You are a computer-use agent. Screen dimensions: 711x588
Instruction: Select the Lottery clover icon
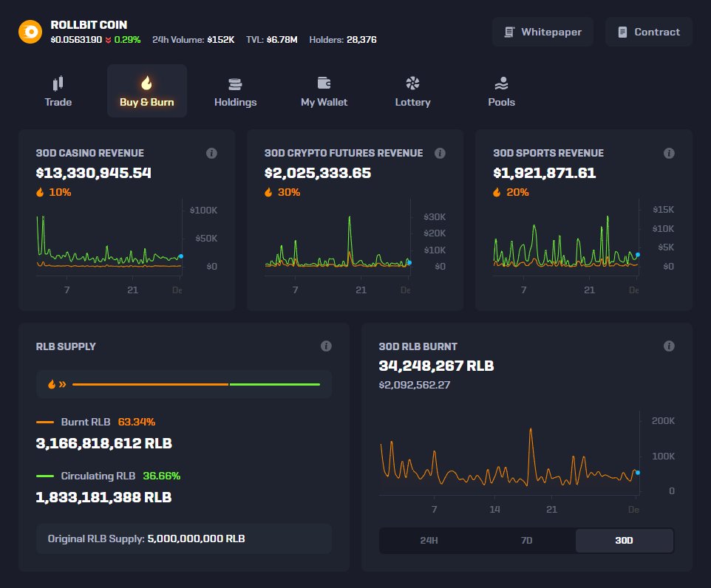(x=412, y=83)
